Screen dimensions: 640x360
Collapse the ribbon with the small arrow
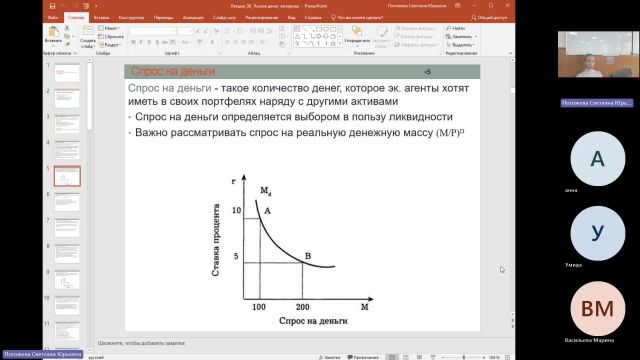click(510, 53)
